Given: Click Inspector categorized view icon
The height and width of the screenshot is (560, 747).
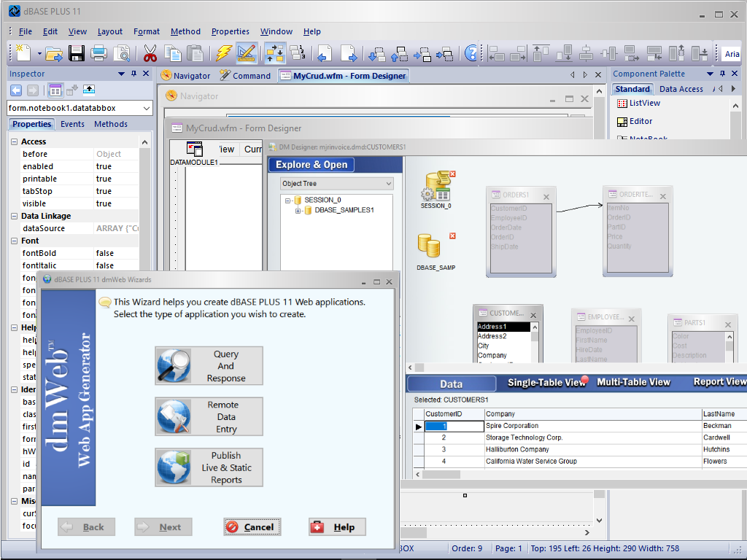Looking at the screenshot, I should pyautogui.click(x=55, y=90).
